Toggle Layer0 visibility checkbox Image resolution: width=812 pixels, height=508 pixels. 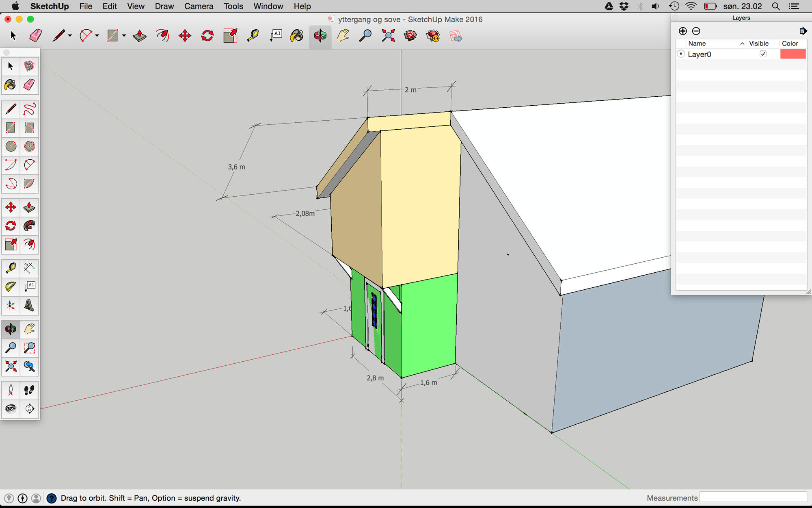pos(763,54)
